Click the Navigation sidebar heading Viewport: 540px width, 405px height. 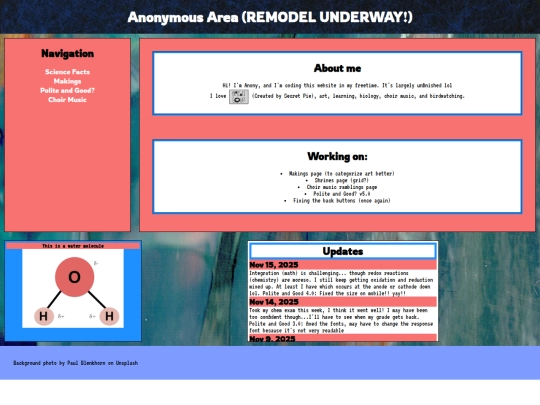[68, 53]
